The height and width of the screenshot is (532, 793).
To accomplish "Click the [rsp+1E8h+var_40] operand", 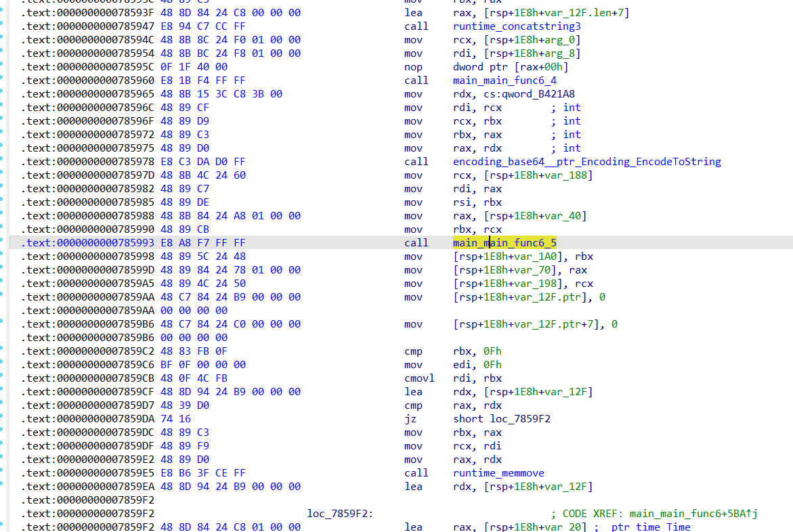I will [x=536, y=216].
